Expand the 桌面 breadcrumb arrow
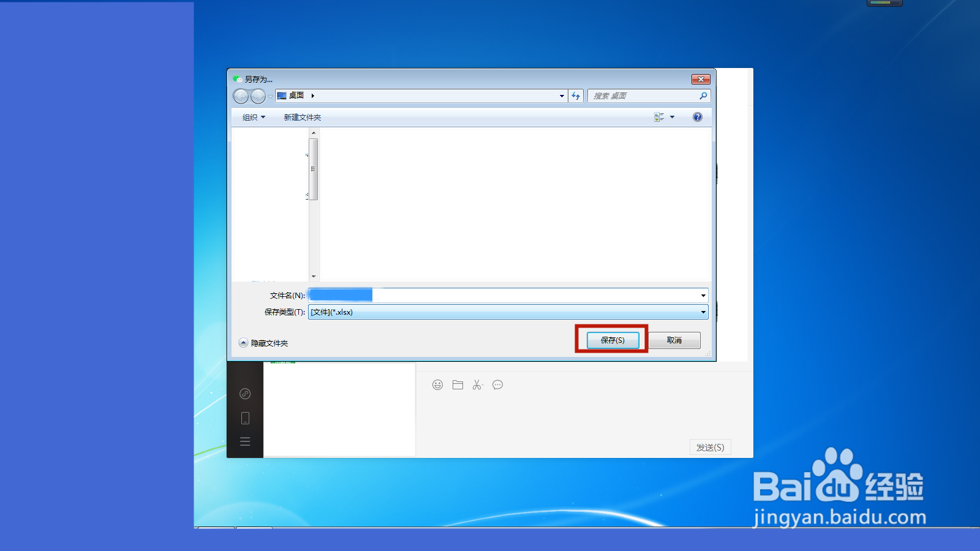 [312, 96]
